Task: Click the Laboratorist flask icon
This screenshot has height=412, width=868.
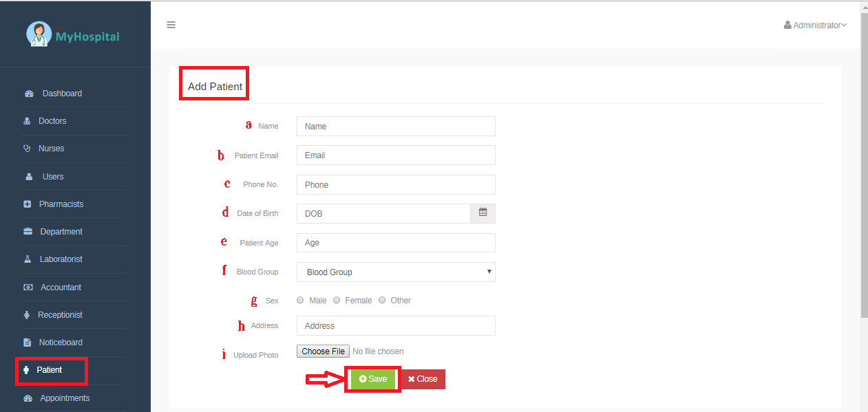Action: pyautogui.click(x=28, y=259)
